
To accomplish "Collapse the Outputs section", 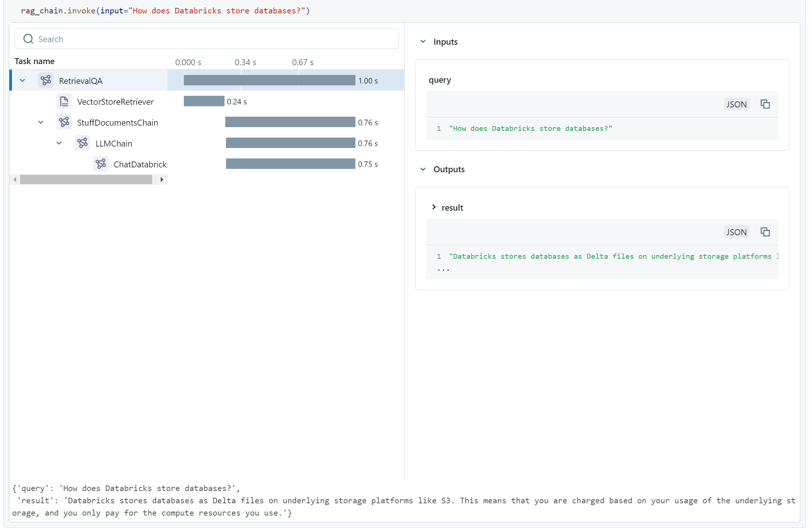I will (423, 169).
